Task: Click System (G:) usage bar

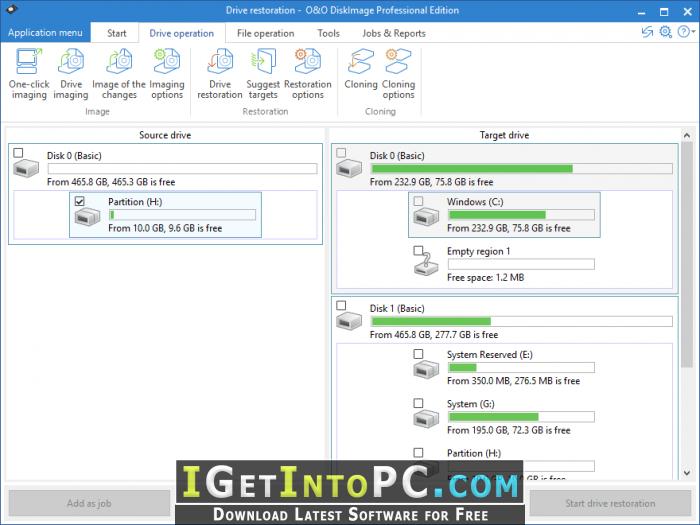Action: tap(521, 417)
